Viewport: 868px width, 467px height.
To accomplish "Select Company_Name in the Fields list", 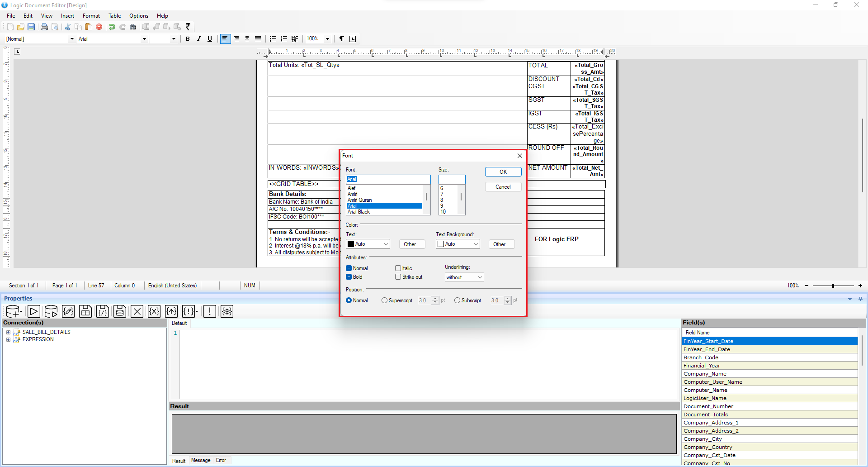I will (705, 374).
